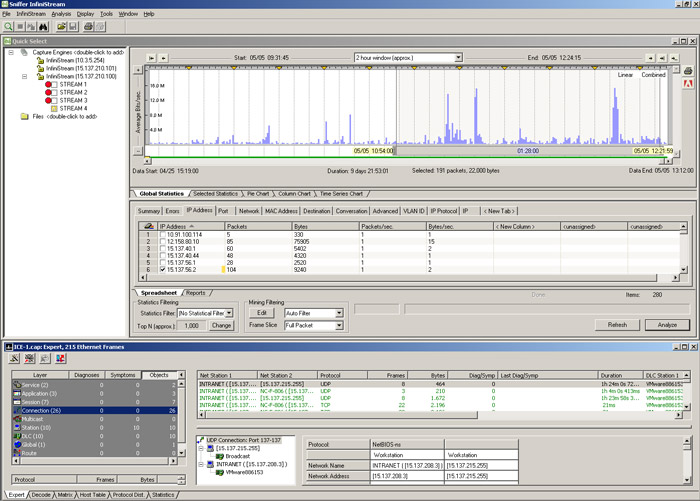Click the 05/05 12:21:59 range end handle
The width and height of the screenshot is (700, 501).
point(653,151)
